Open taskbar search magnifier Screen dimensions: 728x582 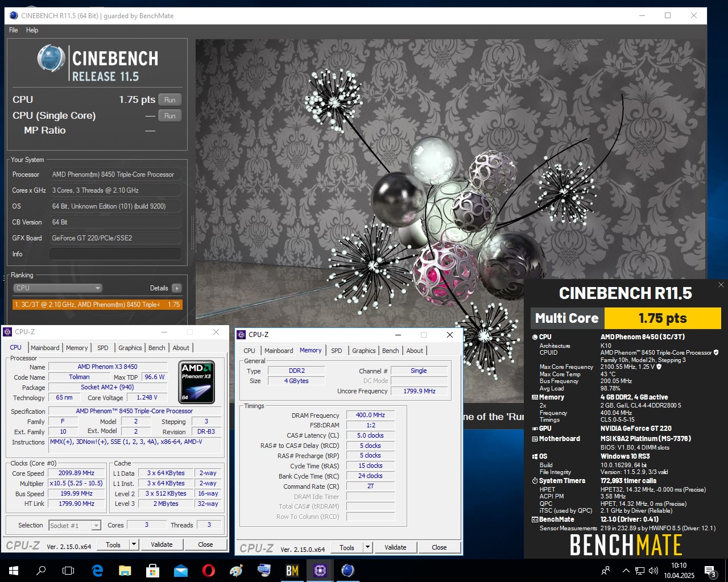[x=41, y=570]
